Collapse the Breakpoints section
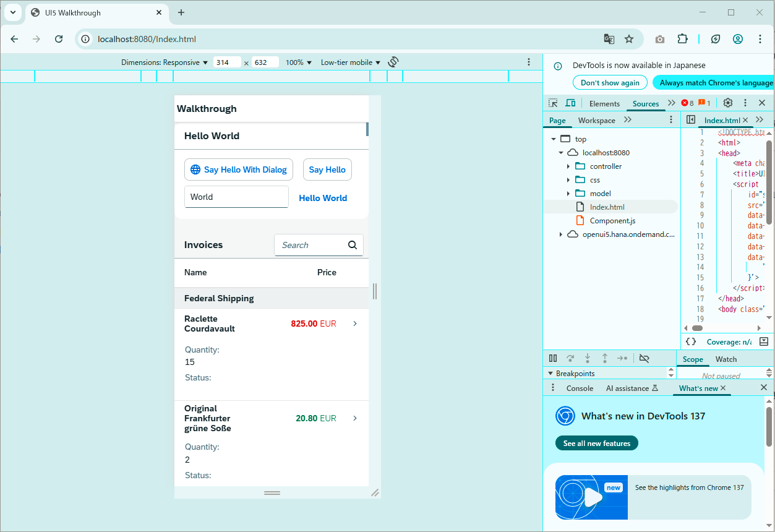This screenshot has height=532, width=775. pyautogui.click(x=550, y=374)
